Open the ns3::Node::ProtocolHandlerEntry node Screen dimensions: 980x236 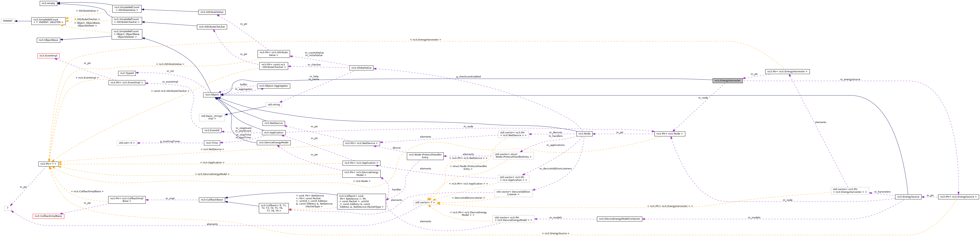pyautogui.click(x=425, y=156)
